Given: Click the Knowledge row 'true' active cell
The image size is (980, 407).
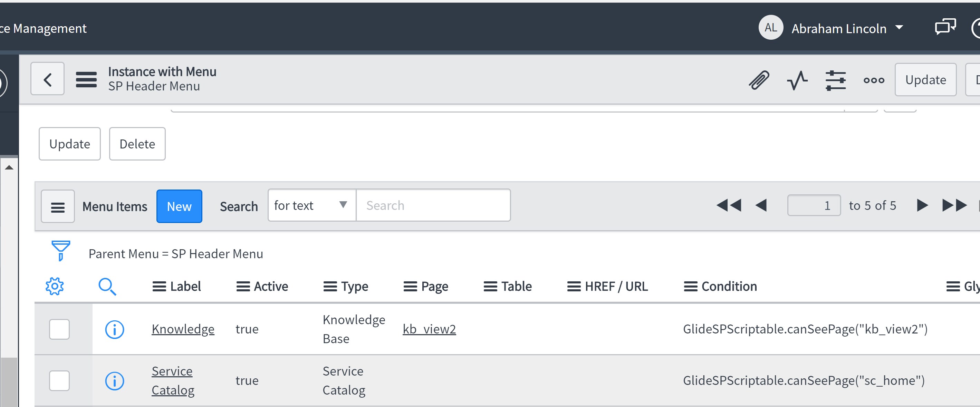Looking at the screenshot, I should coord(247,329).
